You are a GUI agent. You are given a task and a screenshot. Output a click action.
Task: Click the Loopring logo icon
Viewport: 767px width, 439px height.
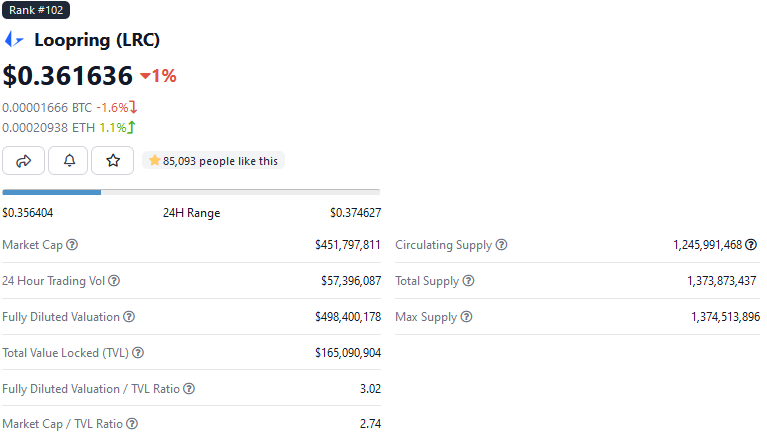pos(14,40)
